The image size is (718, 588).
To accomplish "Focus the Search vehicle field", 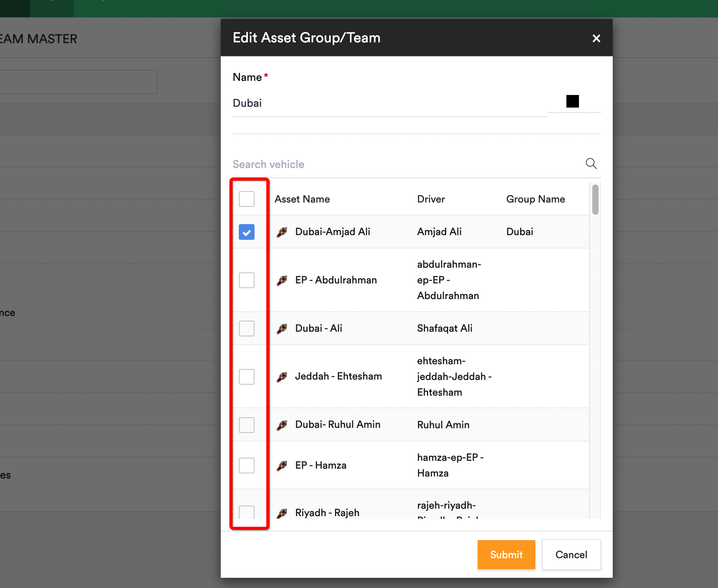I will coord(405,164).
